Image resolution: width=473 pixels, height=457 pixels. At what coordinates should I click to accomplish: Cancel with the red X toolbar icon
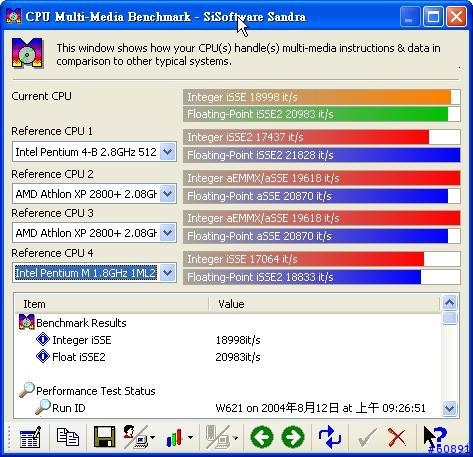click(397, 437)
